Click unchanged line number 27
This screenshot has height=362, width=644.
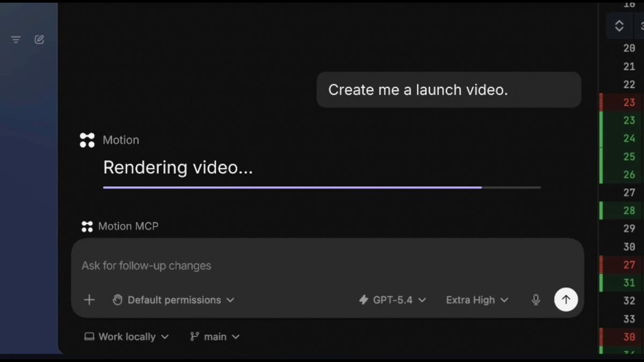click(x=629, y=193)
